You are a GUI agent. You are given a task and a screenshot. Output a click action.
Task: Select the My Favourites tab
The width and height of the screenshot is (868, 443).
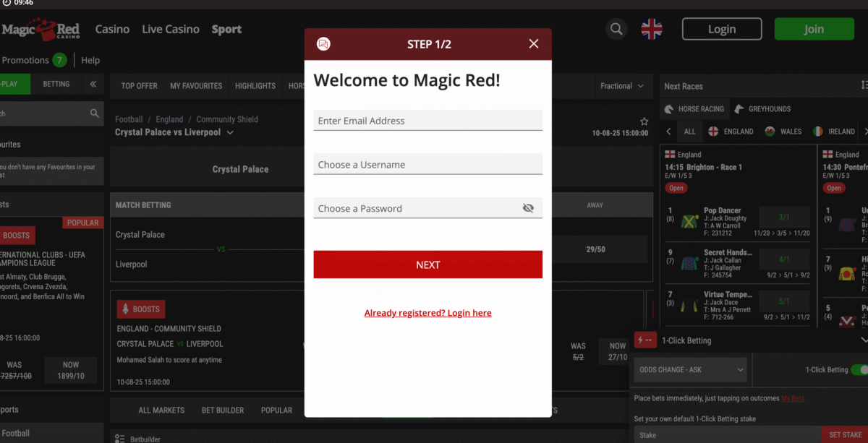coord(196,85)
